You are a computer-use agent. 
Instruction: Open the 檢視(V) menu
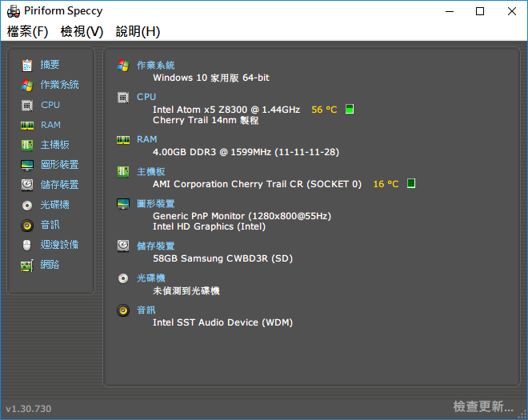pyautogui.click(x=82, y=32)
